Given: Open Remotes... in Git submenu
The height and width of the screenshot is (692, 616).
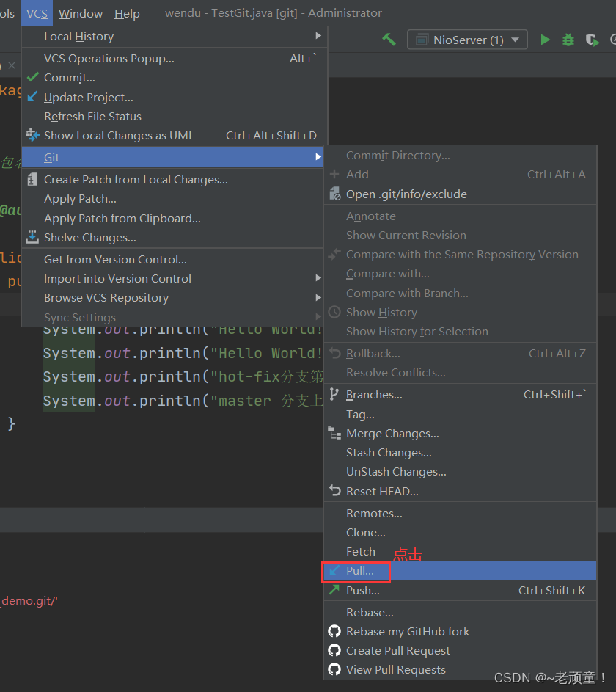Looking at the screenshot, I should point(461,513).
